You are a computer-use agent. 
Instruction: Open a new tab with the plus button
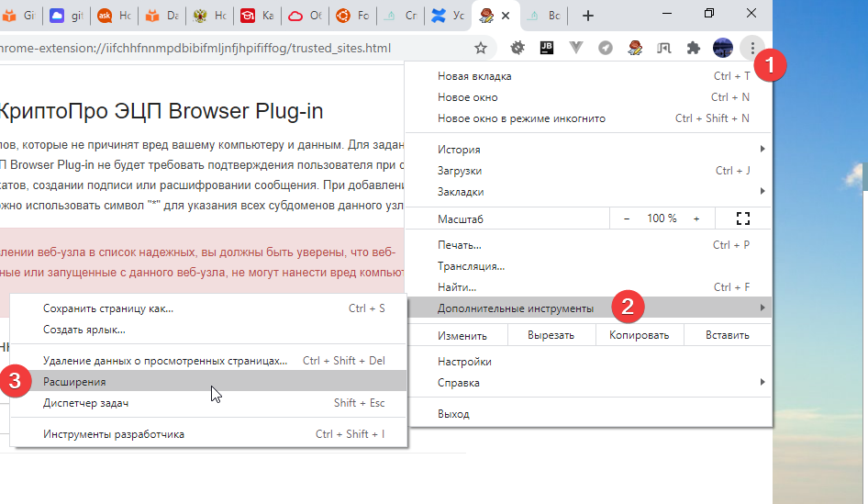(x=588, y=16)
